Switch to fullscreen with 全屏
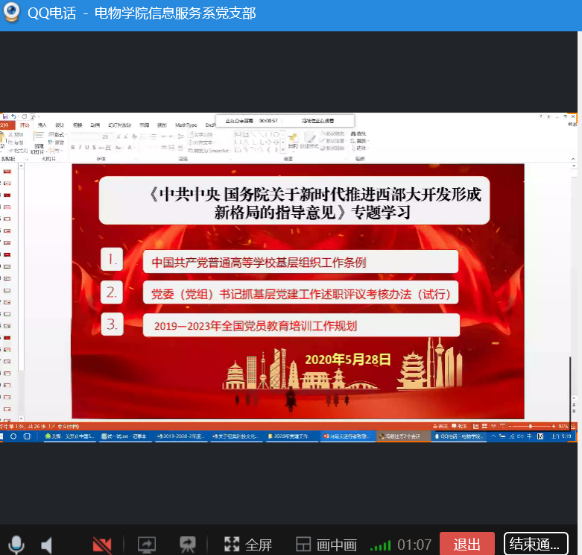 click(248, 545)
